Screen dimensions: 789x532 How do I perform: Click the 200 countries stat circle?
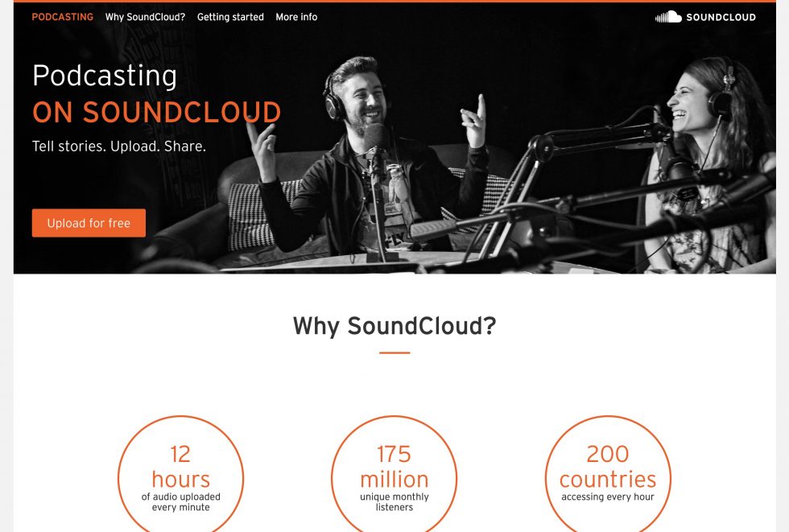(x=608, y=474)
